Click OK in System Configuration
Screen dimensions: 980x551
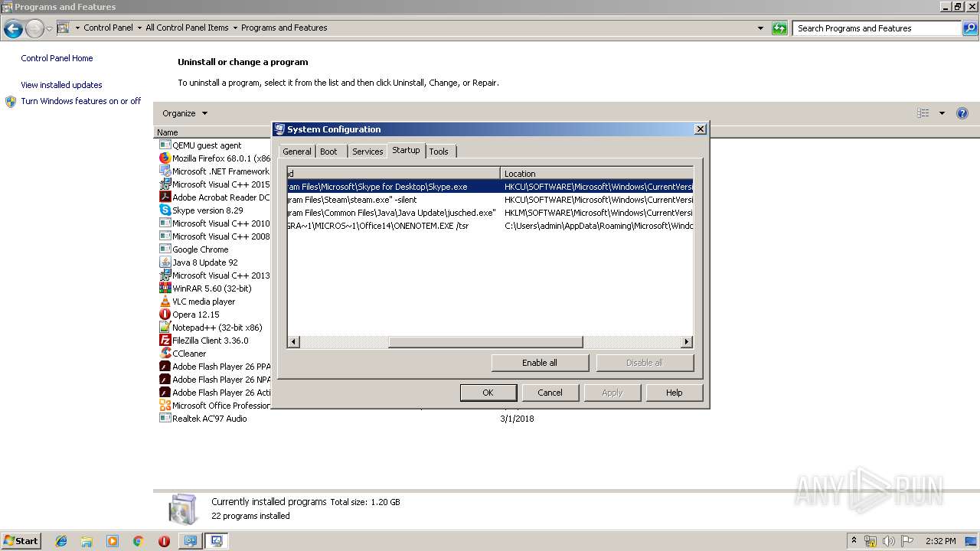488,393
